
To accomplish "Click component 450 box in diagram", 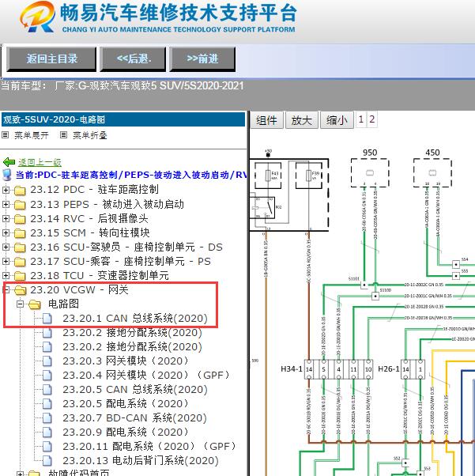I will (x=432, y=172).
